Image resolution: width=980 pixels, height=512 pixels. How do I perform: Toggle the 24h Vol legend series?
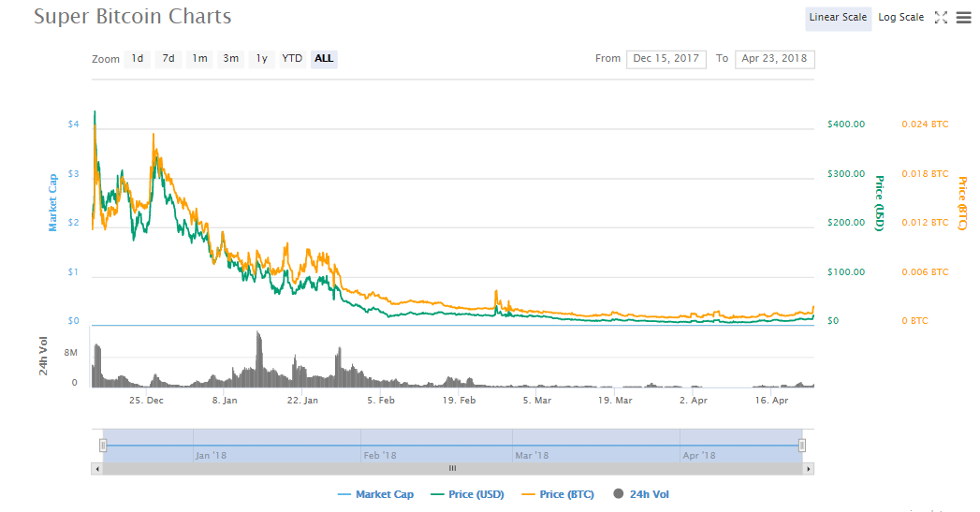641,494
